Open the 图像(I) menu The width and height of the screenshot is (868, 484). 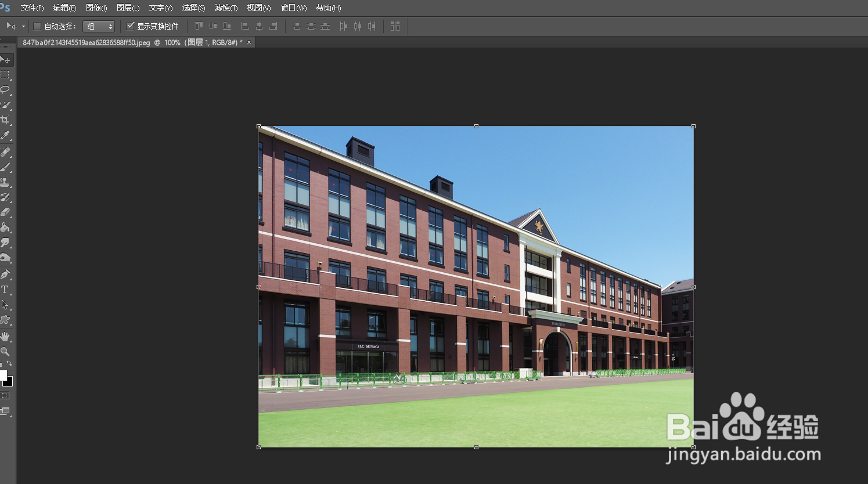96,8
